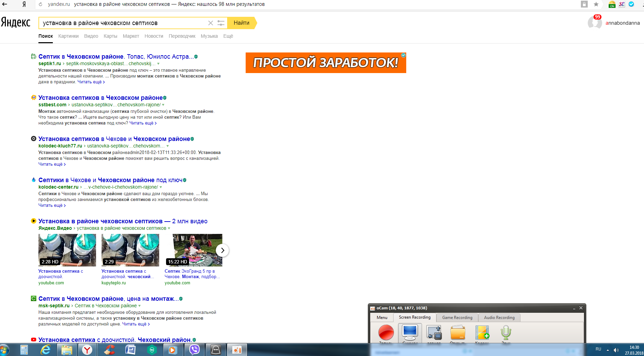This screenshot has height=356, width=644.
Task: Click oCam codecs film icon
Action: (x=482, y=333)
